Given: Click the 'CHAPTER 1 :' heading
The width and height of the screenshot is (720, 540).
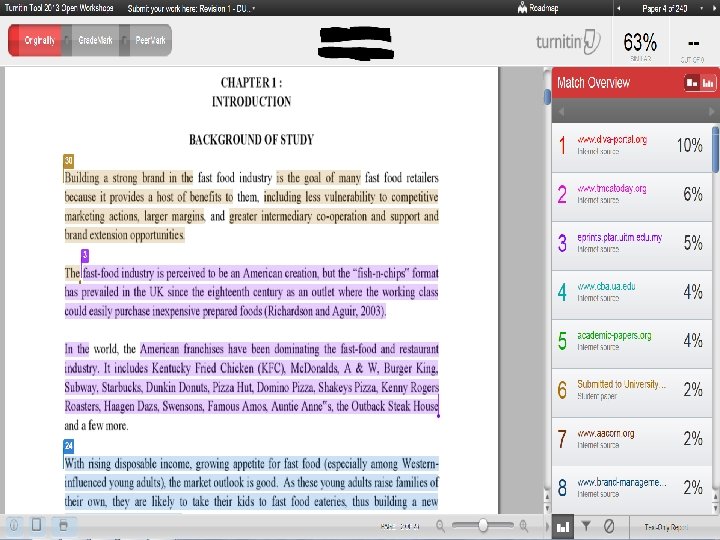Looking at the screenshot, I should click(251, 83).
